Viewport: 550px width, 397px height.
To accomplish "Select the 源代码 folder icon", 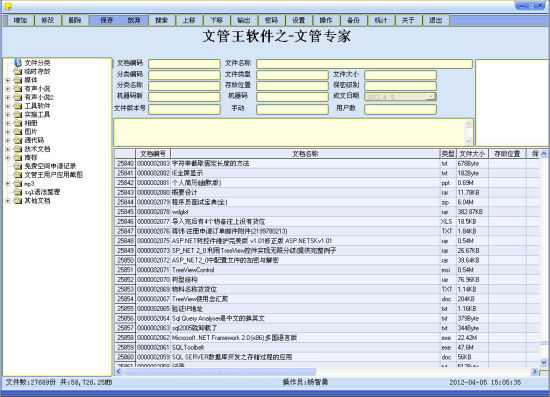I will point(18,140).
